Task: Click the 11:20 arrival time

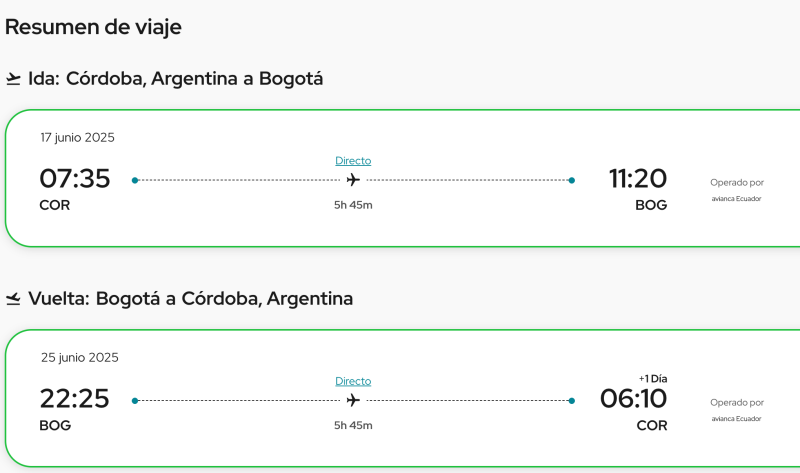Action: [x=637, y=179]
